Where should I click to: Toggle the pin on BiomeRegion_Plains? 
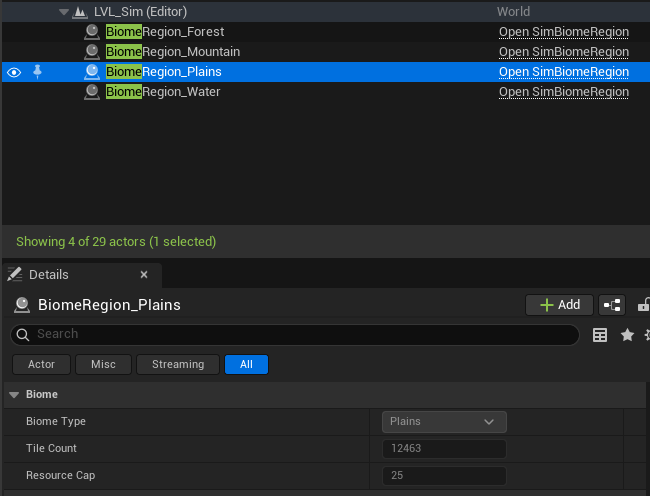[x=37, y=72]
